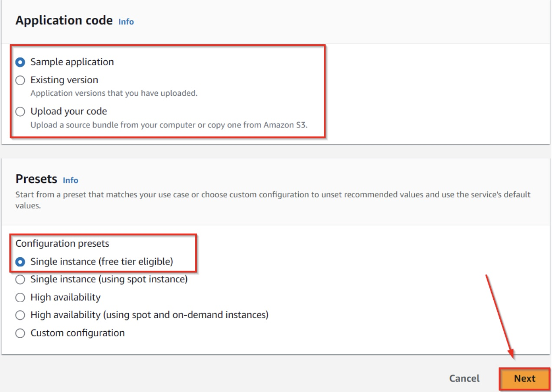554x392 pixels.
Task: Click the Presets section heading
Action: (36, 179)
